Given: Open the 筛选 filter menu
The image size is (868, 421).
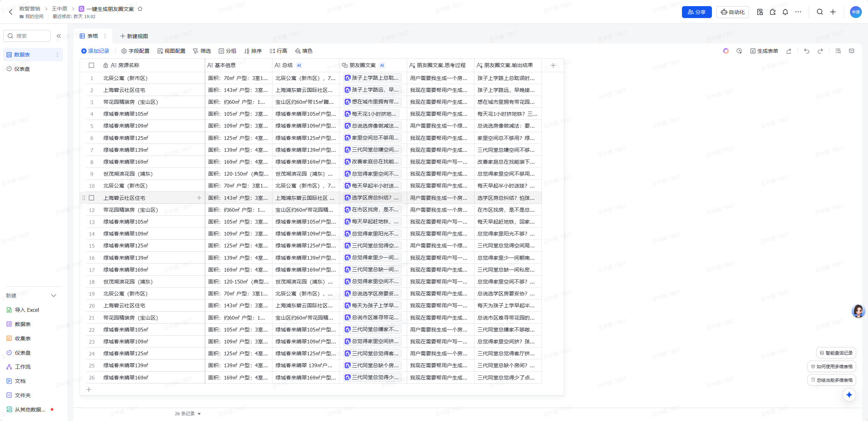Looking at the screenshot, I should click(202, 51).
